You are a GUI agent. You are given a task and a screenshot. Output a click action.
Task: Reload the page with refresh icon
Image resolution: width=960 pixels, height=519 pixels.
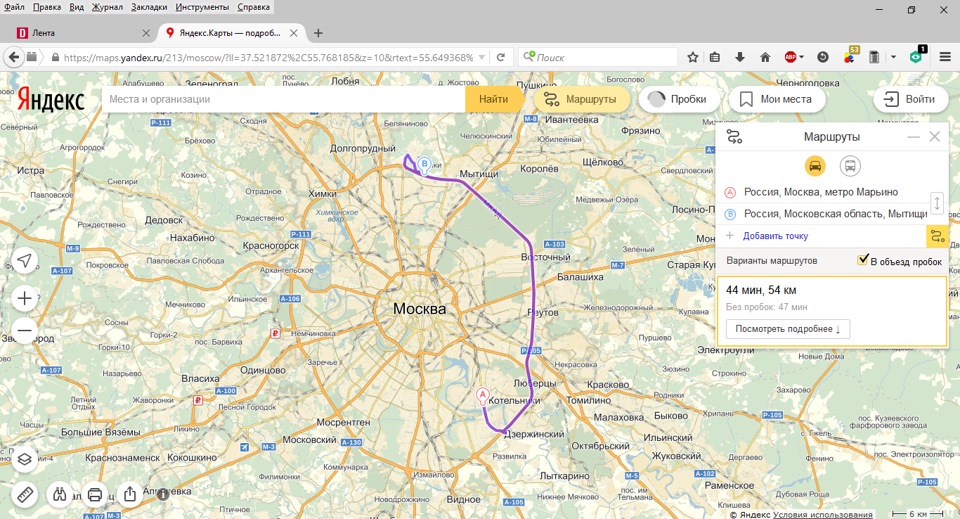[x=501, y=57]
